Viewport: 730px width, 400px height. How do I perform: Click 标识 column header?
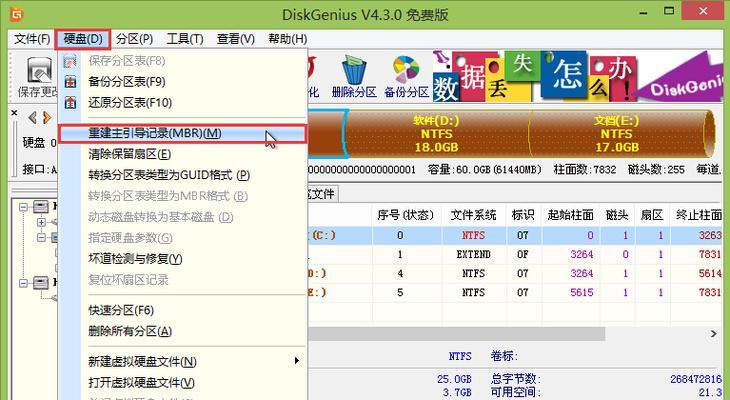(523, 215)
